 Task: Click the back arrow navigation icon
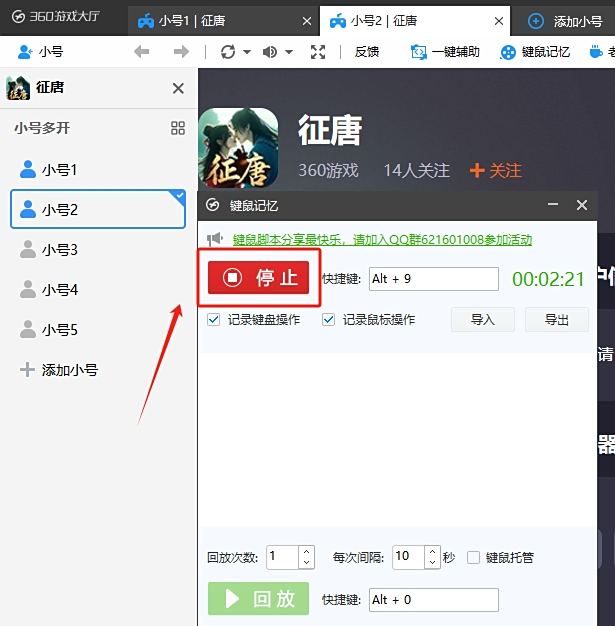(142, 52)
